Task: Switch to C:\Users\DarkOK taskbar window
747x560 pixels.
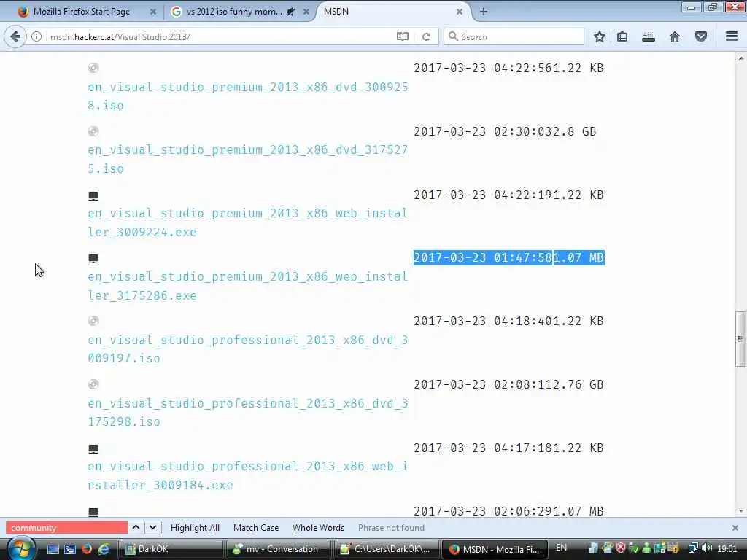Action: click(386, 549)
